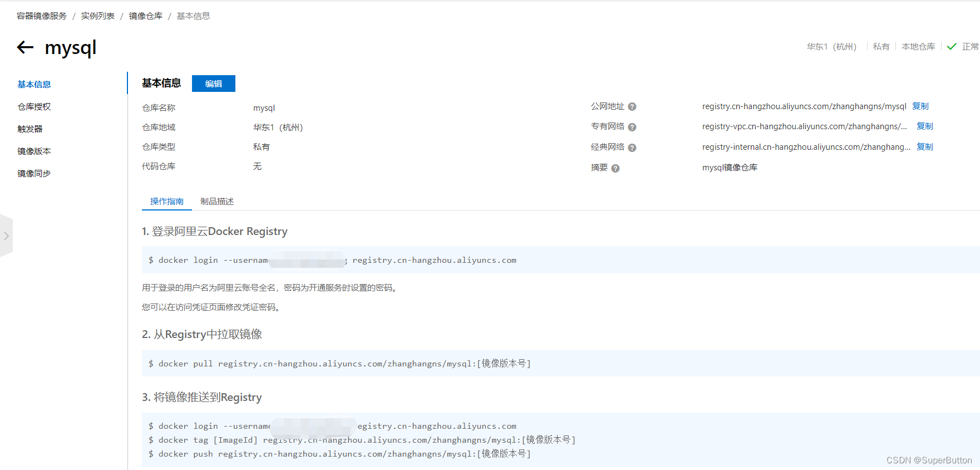The width and height of the screenshot is (980, 470).
Task: Open help icon next to 公网地址
Action: tap(632, 106)
